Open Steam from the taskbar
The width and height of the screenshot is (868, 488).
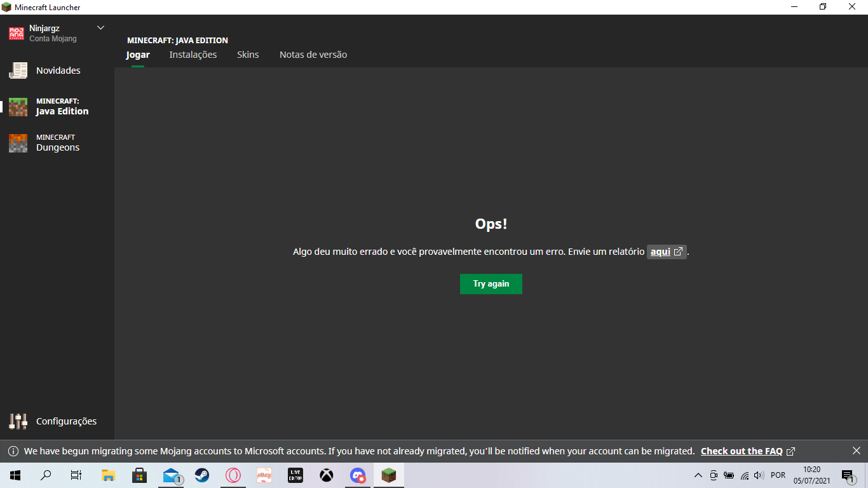pos(201,475)
